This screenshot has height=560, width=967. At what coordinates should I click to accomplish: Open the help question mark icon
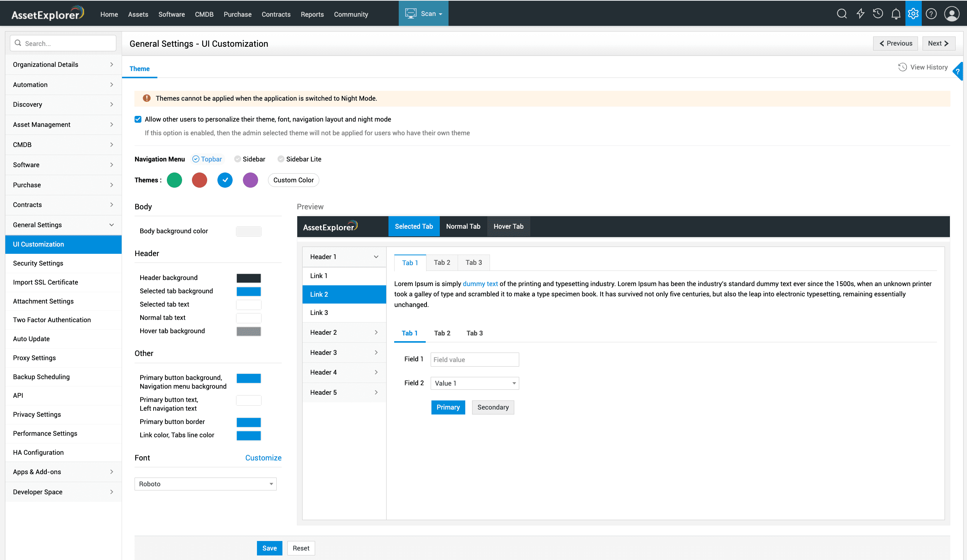click(931, 14)
